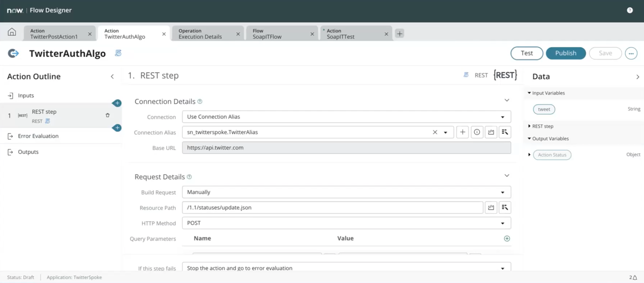Screen dimensions: 644x283
Task: Toggle scripting for Connection Alias field
Action: coord(491,132)
